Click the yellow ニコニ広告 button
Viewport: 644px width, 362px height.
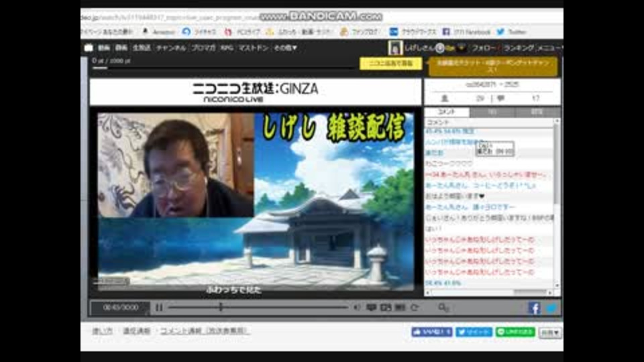[390, 64]
